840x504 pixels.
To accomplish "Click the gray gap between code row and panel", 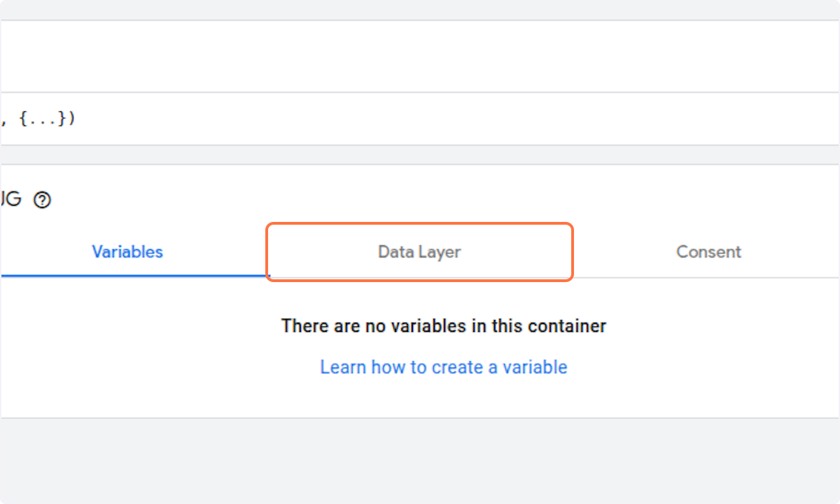I will coord(420,155).
